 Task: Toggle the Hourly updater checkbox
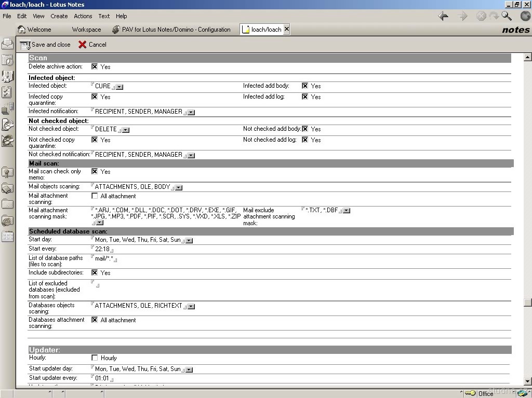tap(95, 358)
